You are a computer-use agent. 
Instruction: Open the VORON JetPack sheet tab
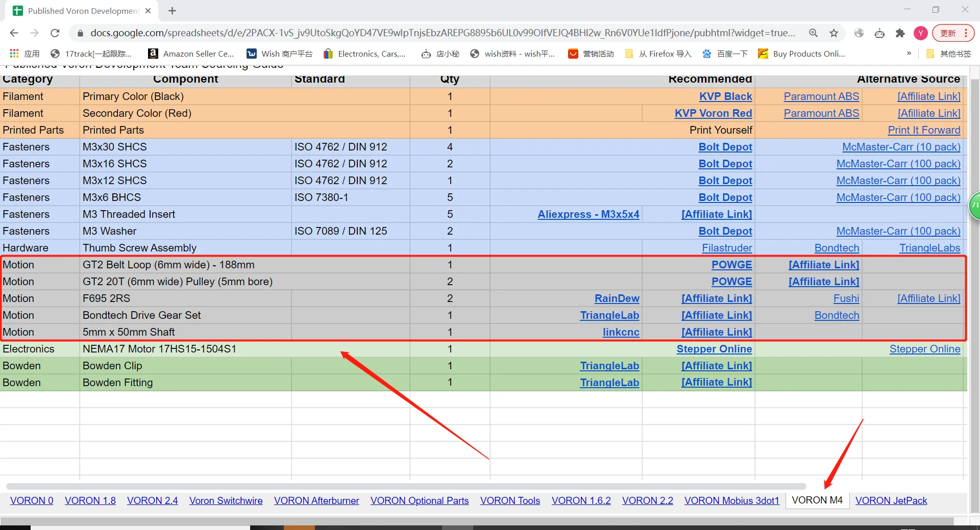click(x=891, y=500)
